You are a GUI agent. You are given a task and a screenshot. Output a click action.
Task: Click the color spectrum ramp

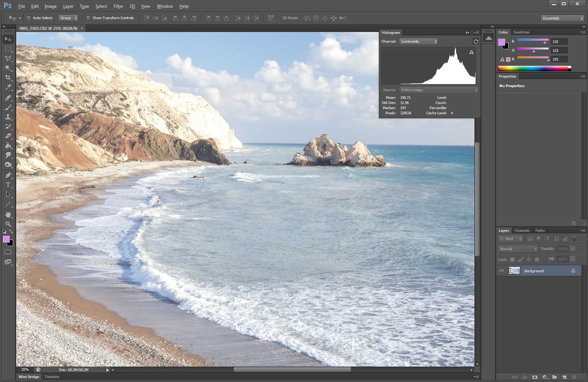533,68
